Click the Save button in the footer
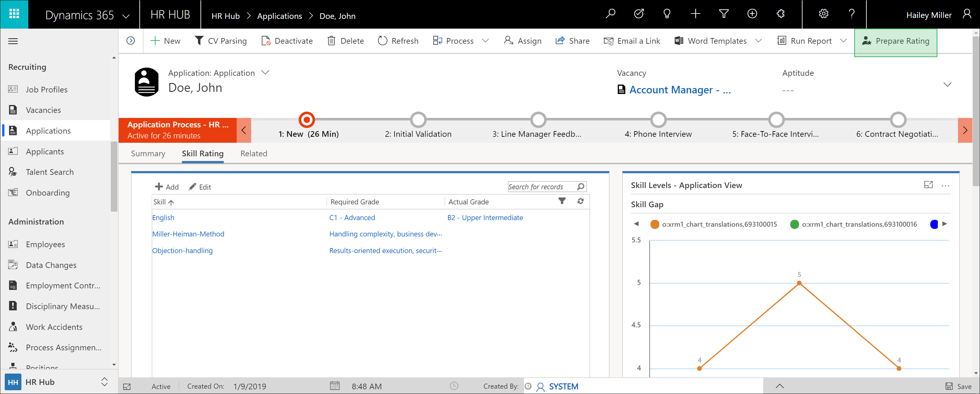 [958, 386]
